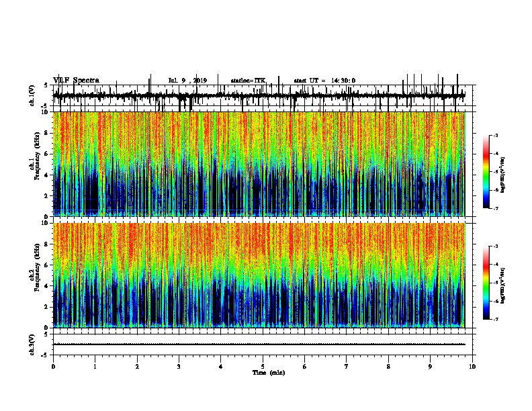Viewport: 532px width, 411px height.
Task: Click the ch.3 flat signal trace
Action: click(x=259, y=345)
